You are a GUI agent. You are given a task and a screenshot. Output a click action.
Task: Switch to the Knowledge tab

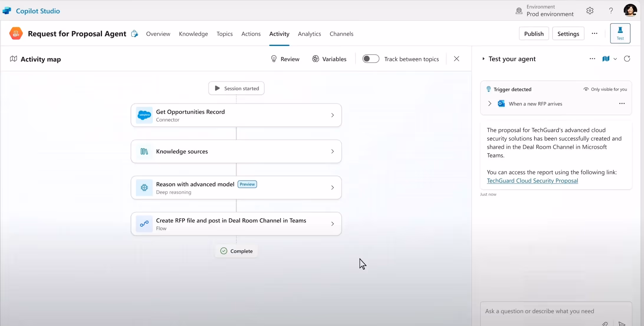point(193,34)
